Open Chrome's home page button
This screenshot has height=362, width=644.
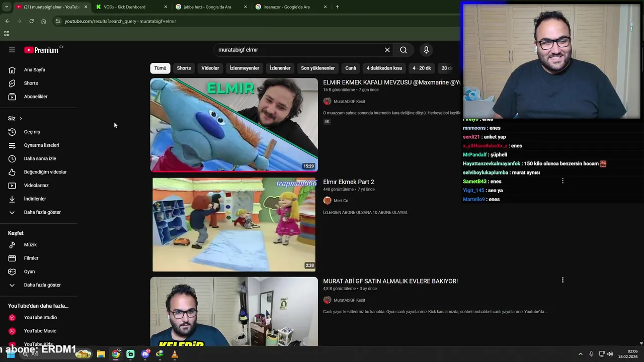[44, 21]
